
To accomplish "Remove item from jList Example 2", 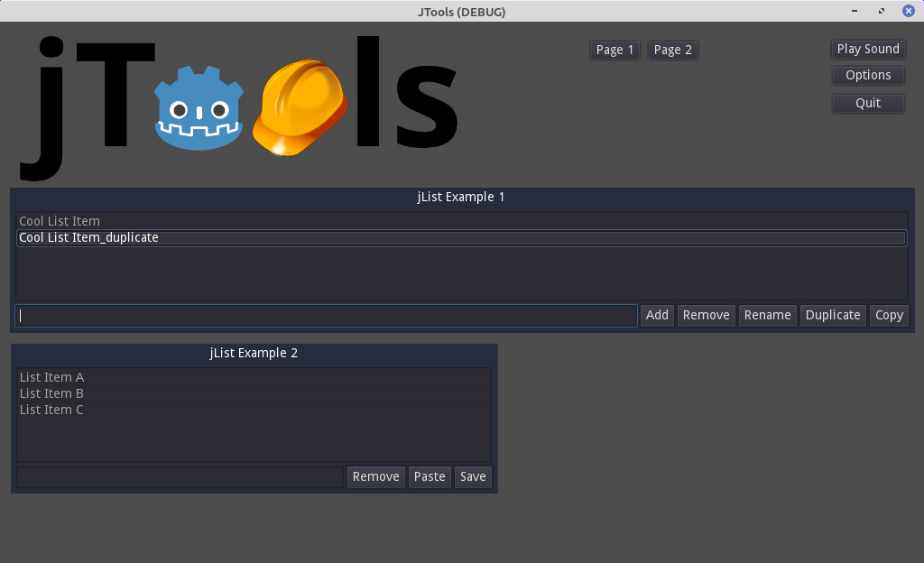I will (376, 477).
